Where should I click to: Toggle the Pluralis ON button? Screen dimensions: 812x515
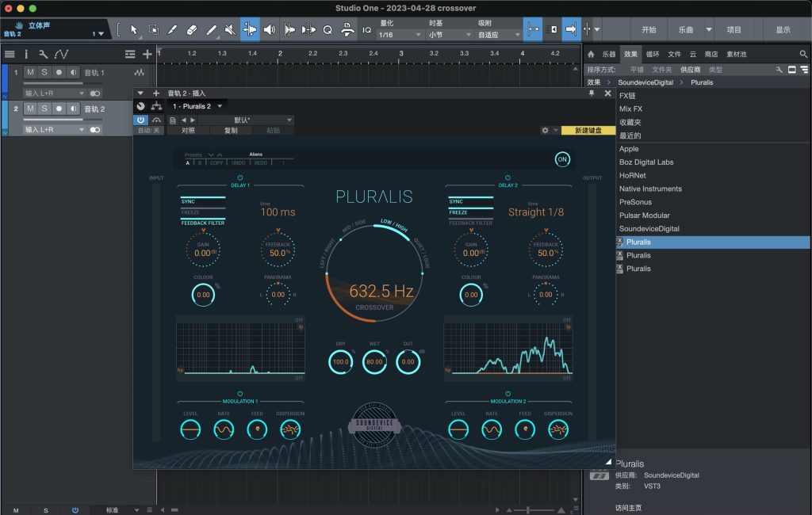click(x=562, y=159)
